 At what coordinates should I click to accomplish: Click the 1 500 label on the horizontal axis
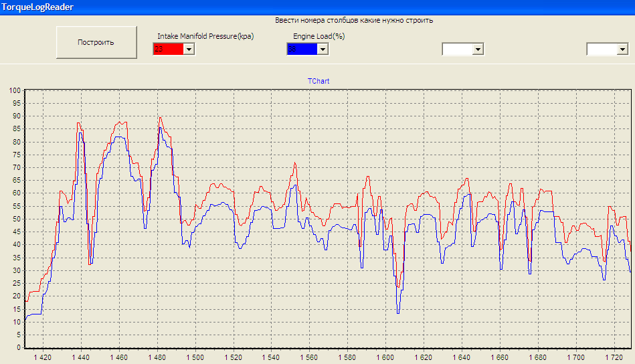click(x=195, y=358)
